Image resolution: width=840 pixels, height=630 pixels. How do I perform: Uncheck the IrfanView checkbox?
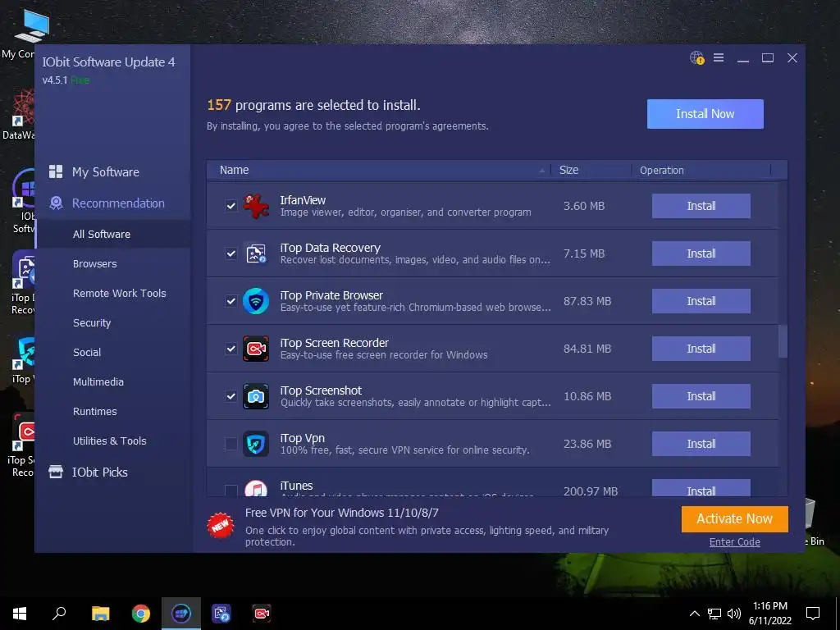pos(231,206)
